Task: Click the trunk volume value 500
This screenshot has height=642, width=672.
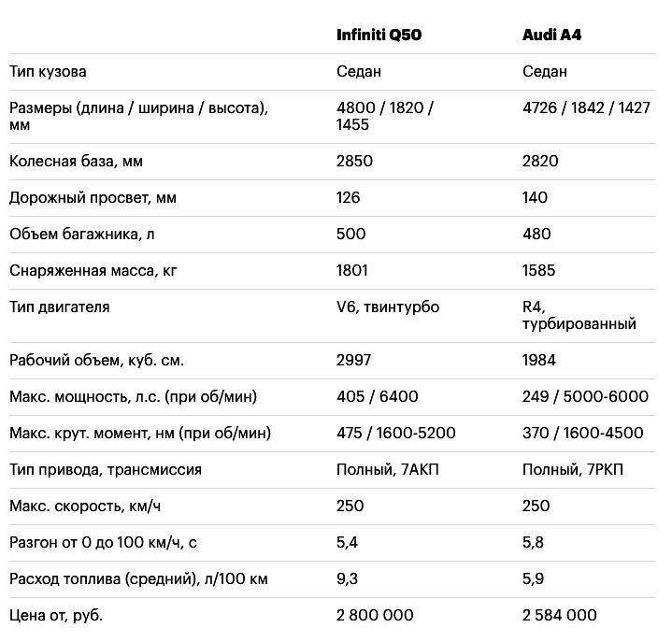Action: [350, 235]
